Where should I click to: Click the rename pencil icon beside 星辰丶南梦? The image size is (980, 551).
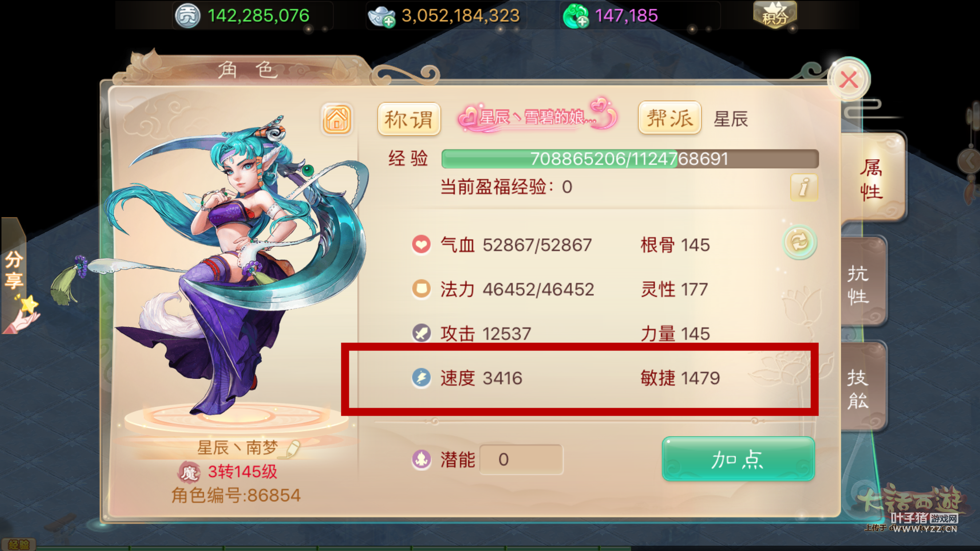click(292, 449)
